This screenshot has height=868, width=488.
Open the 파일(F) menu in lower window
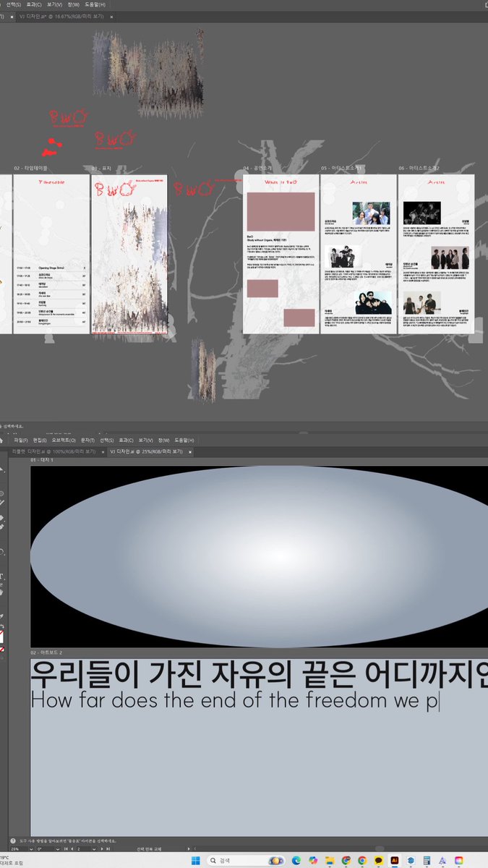(21, 440)
